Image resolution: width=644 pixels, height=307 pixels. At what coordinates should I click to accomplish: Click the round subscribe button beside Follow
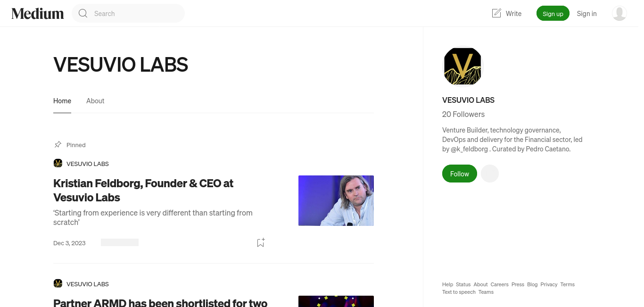(x=490, y=174)
